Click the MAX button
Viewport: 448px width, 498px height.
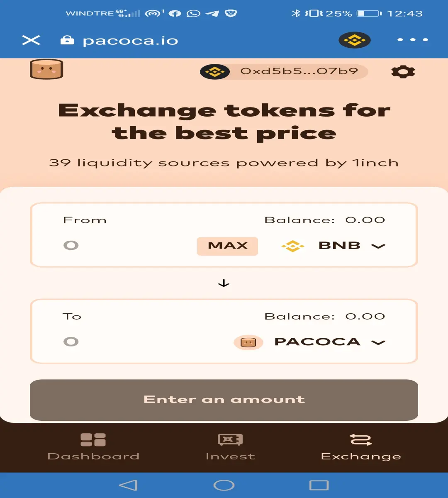(227, 246)
